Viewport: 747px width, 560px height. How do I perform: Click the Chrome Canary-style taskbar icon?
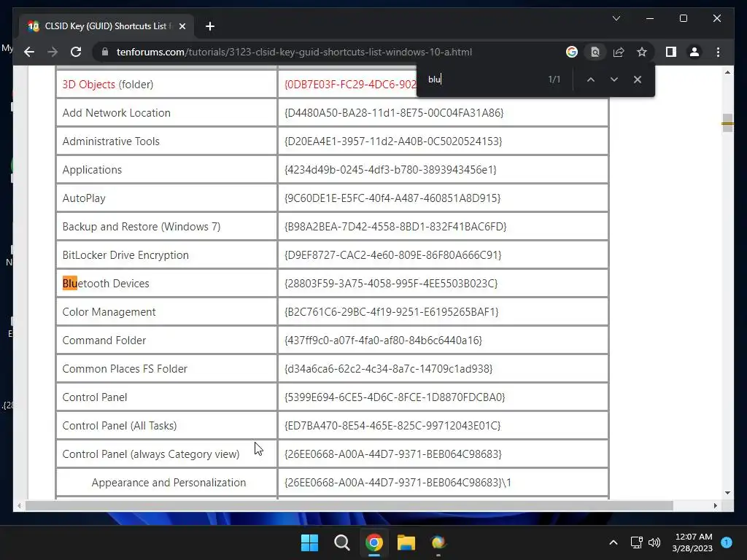point(438,542)
